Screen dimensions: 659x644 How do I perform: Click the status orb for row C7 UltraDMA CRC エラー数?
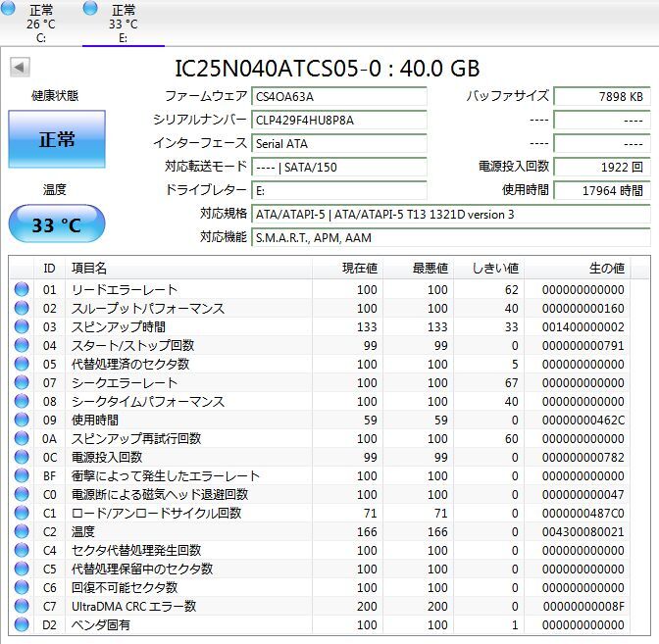tap(22, 606)
